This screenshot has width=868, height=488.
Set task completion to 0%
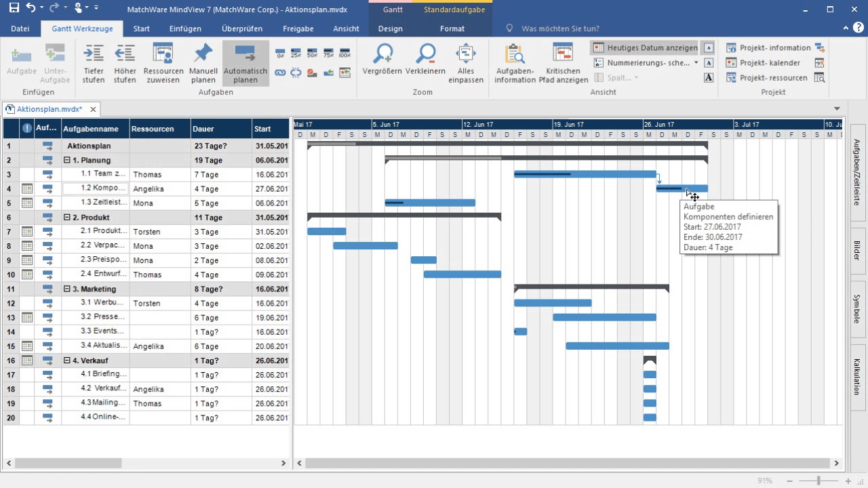281,53
